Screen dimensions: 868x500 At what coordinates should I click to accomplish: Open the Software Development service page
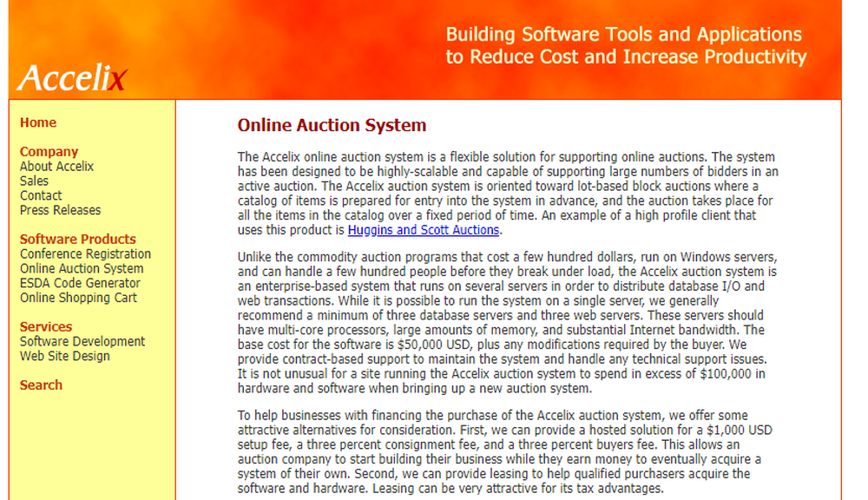tap(82, 342)
